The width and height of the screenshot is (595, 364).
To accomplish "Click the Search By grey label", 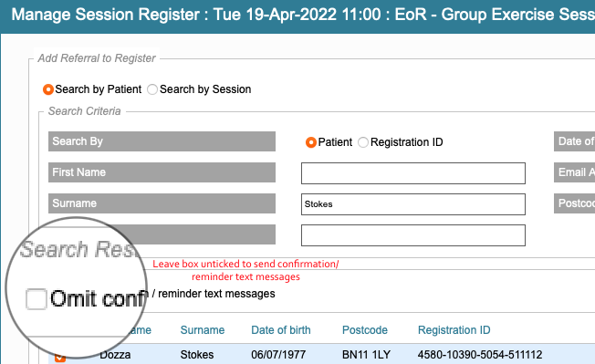I will click(x=162, y=141).
